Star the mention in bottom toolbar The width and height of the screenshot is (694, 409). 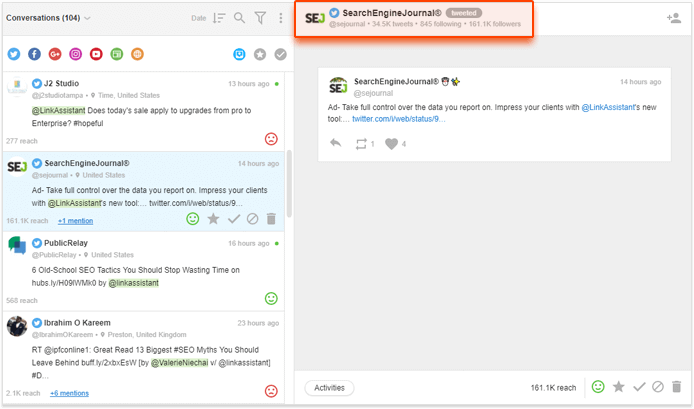619,387
